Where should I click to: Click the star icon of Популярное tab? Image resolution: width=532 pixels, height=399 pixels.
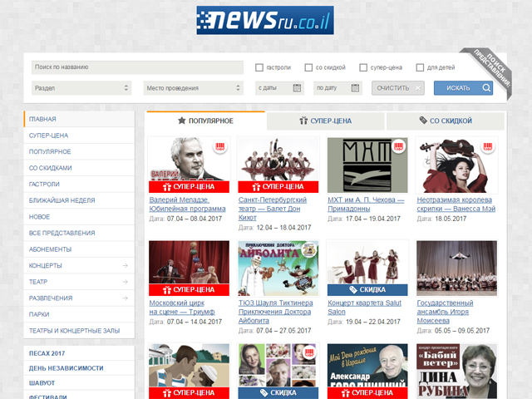182,121
